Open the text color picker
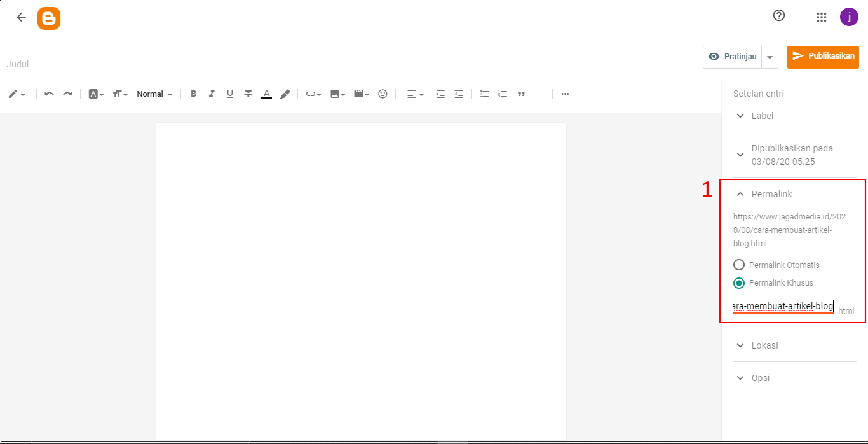Viewport: 868px width, 444px height. [266, 94]
